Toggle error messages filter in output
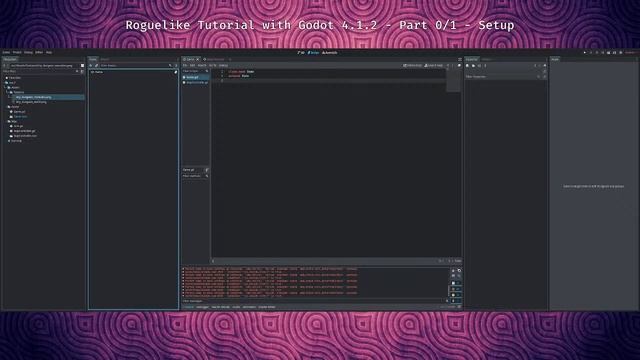640x360 pixels. point(456,289)
